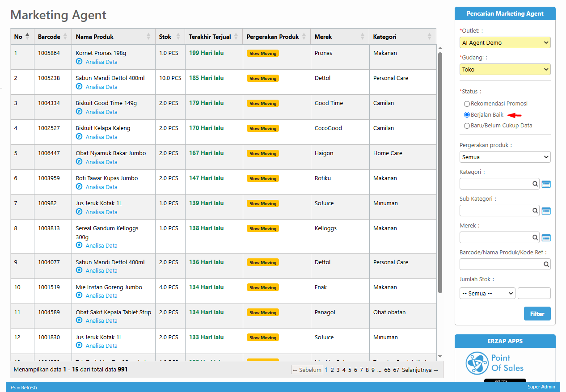The height and width of the screenshot is (392, 566).
Task: Open the Outlet dropdown showing AI Agent Demo
Action: pyautogui.click(x=505, y=43)
